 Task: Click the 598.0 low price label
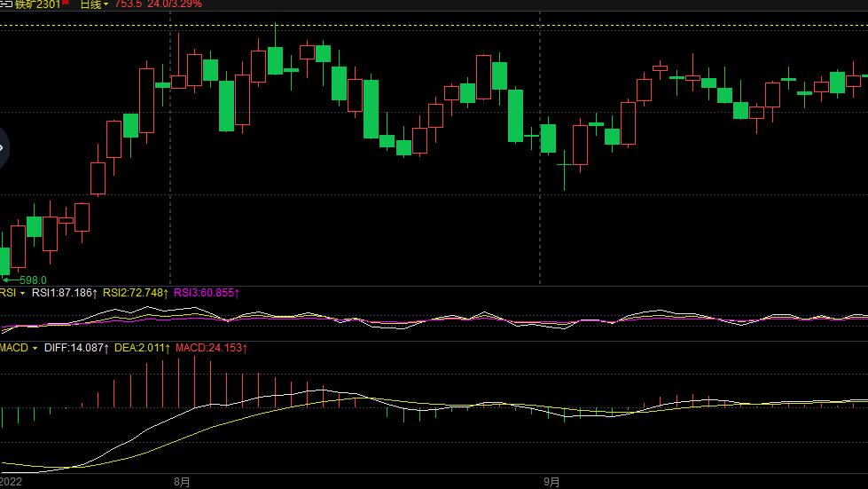tap(33, 280)
